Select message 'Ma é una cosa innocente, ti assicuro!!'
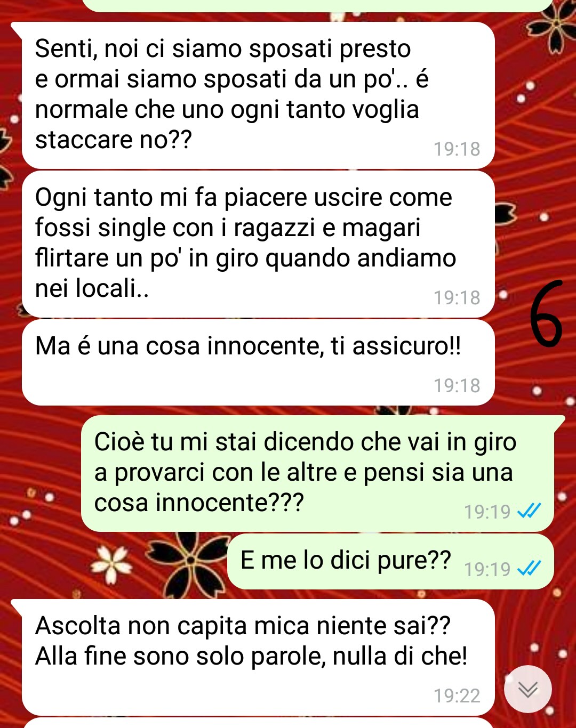This screenshot has width=576, height=728. (258, 362)
